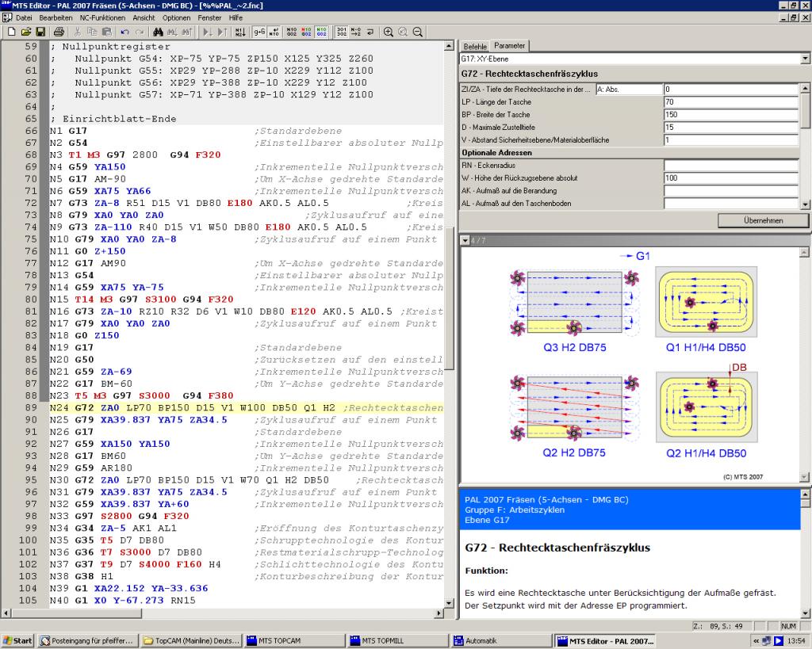This screenshot has width=812, height=649.
Task: Switch to MTS TOPMILL in taskbar
Action: [x=398, y=641]
